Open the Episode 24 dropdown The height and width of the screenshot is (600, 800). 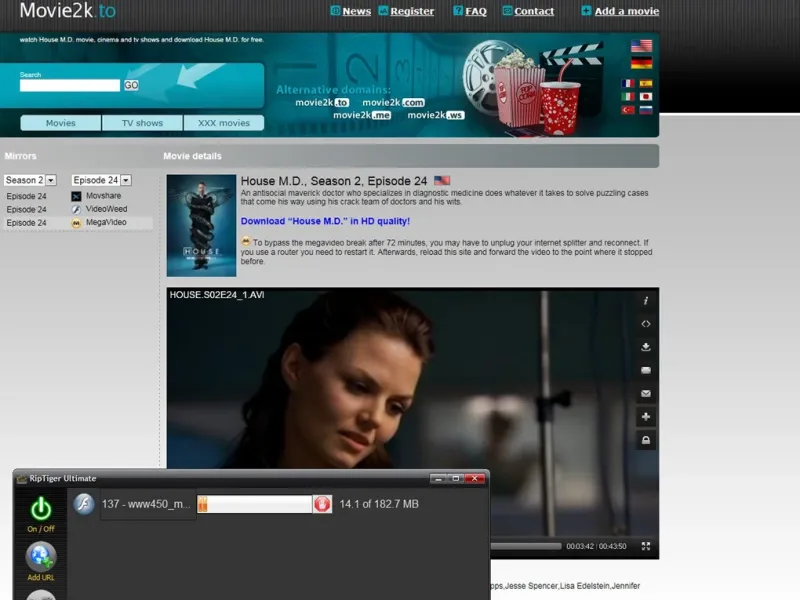coord(101,180)
